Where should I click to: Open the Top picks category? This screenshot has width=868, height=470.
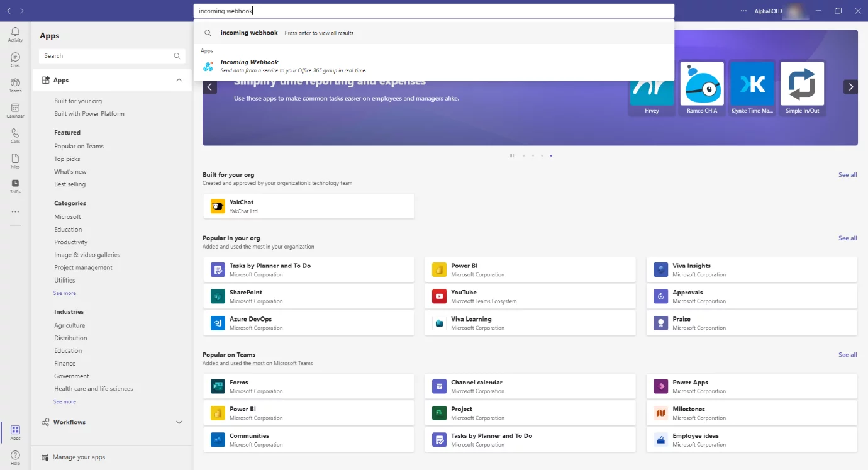pyautogui.click(x=67, y=159)
